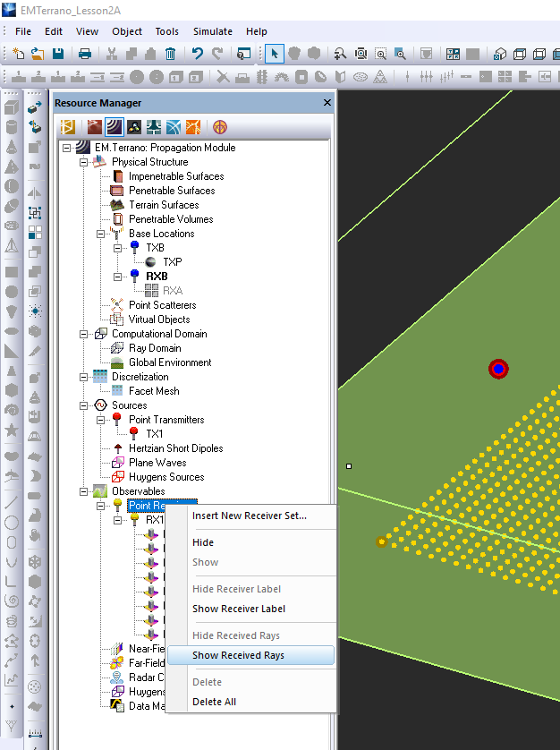Click the Delete trash can icon
This screenshot has width=560, height=750.
coord(170,54)
